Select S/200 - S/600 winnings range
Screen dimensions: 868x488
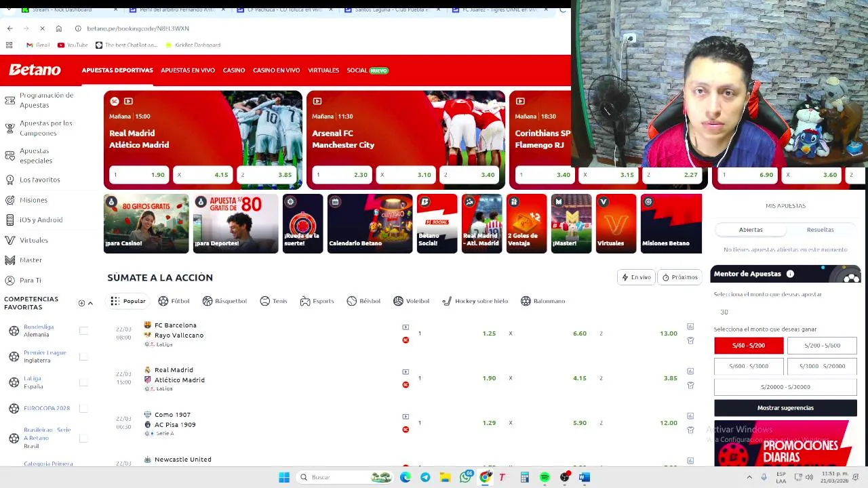822,346
